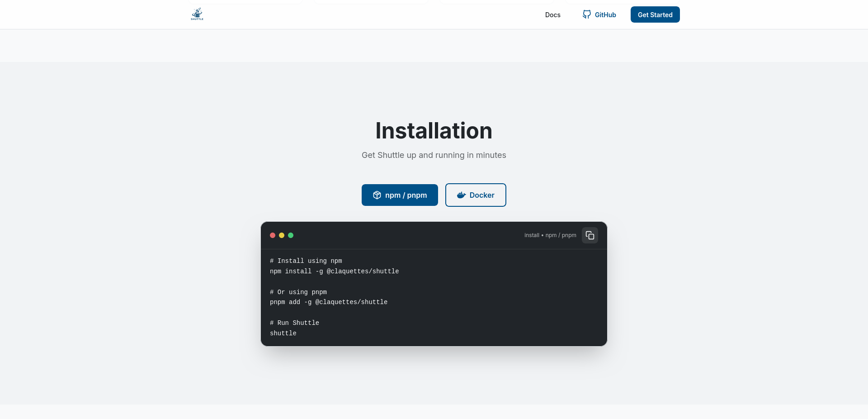Click the npm install command line
This screenshot has height=419, width=868.
point(334,271)
